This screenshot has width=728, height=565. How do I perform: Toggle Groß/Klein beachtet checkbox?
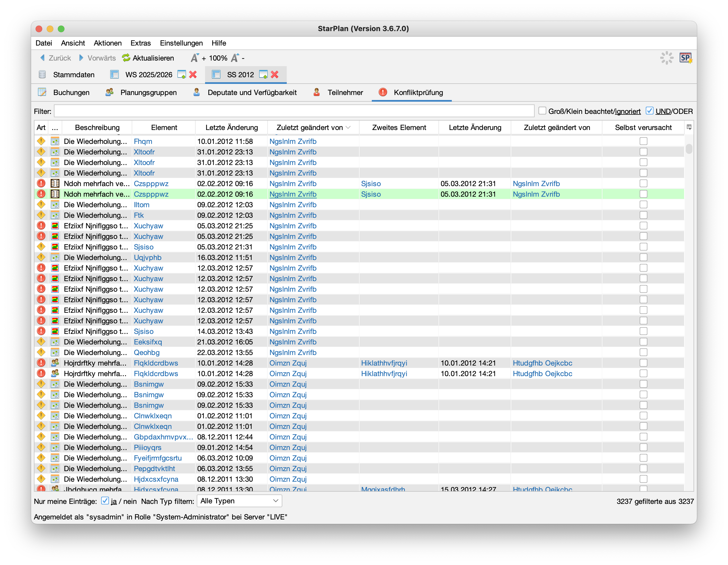[x=542, y=111]
